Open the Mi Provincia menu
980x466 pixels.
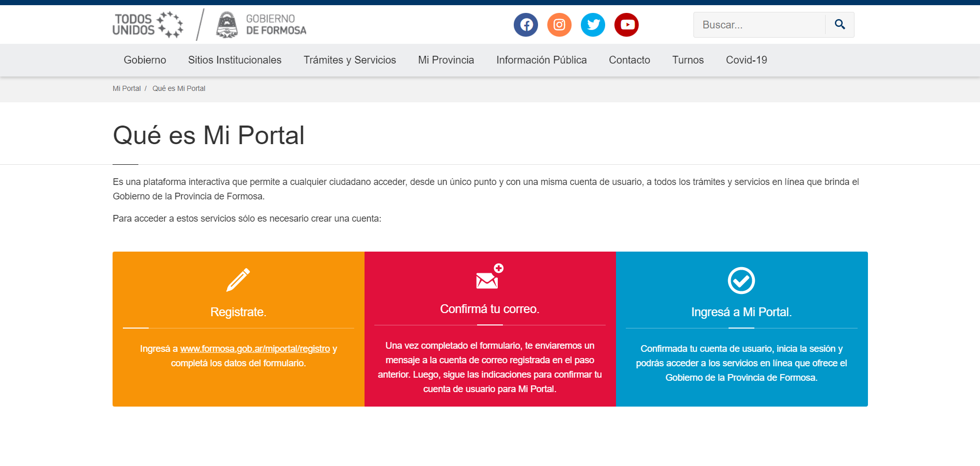(x=446, y=60)
